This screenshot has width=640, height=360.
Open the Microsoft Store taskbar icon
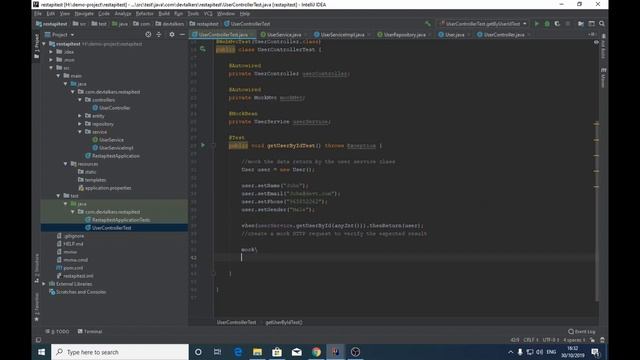coord(277,352)
